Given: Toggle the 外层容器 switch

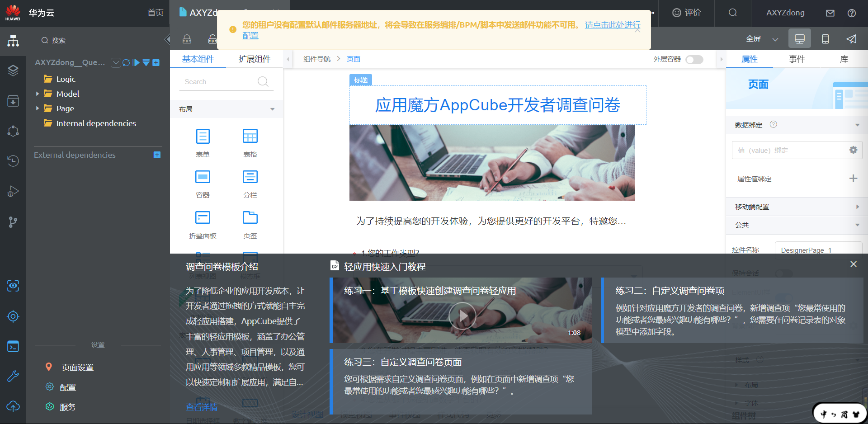Looking at the screenshot, I should (x=694, y=59).
